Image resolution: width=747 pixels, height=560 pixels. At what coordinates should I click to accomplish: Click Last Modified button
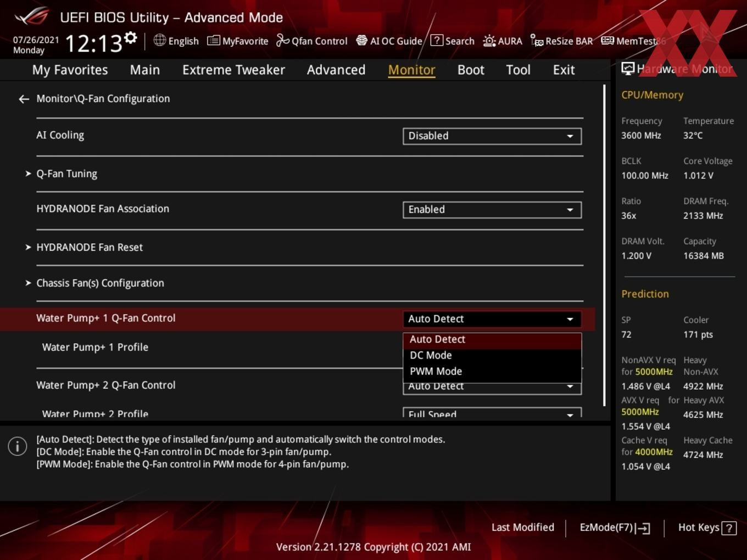(x=522, y=528)
